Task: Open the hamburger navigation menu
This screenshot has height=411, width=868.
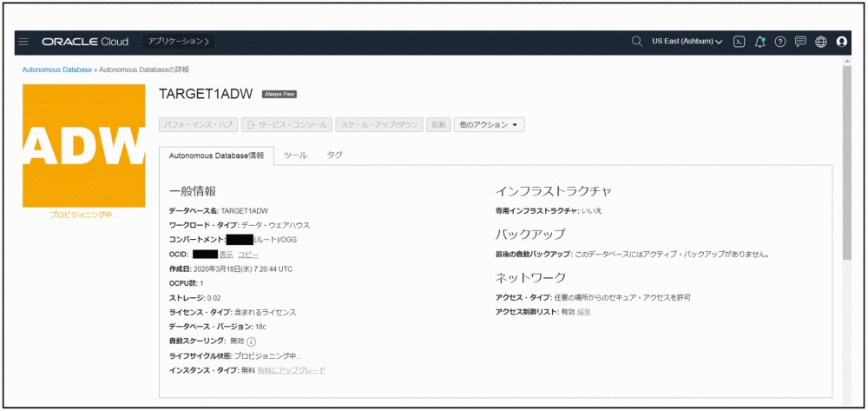Action: [x=23, y=42]
